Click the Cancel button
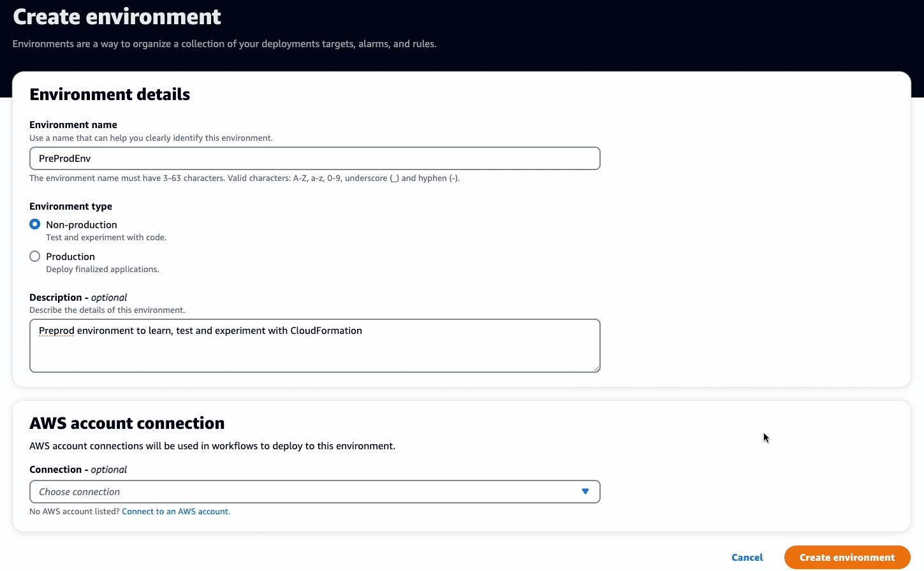Viewport: 924px width, 571px height. point(747,558)
